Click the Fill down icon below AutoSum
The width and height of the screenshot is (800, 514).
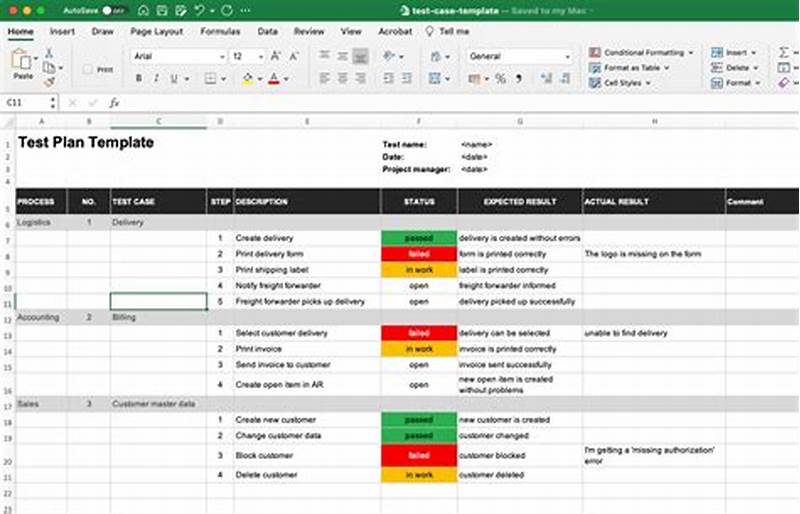pyautogui.click(x=784, y=67)
